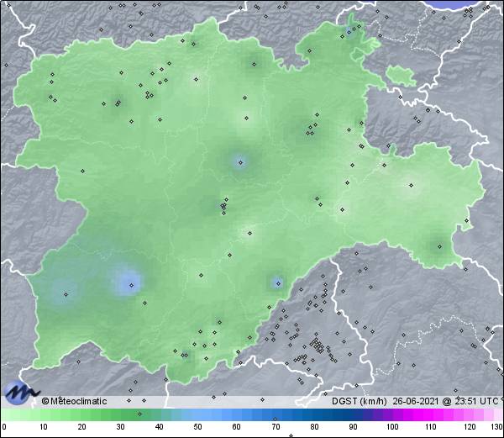This screenshot has height=438, width=504.
Task: Click the scale label 90
Action: (x=353, y=427)
